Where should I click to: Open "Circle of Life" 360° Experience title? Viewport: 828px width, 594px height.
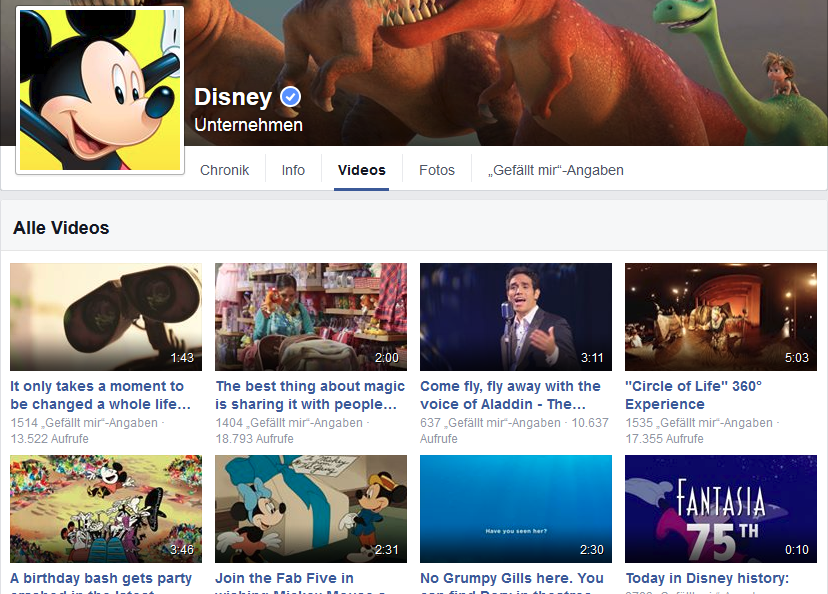693,395
